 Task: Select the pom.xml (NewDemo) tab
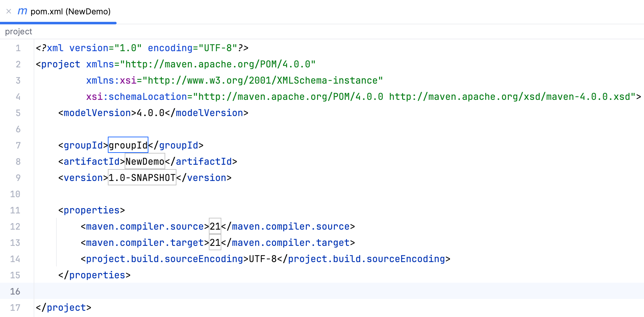[x=70, y=12]
